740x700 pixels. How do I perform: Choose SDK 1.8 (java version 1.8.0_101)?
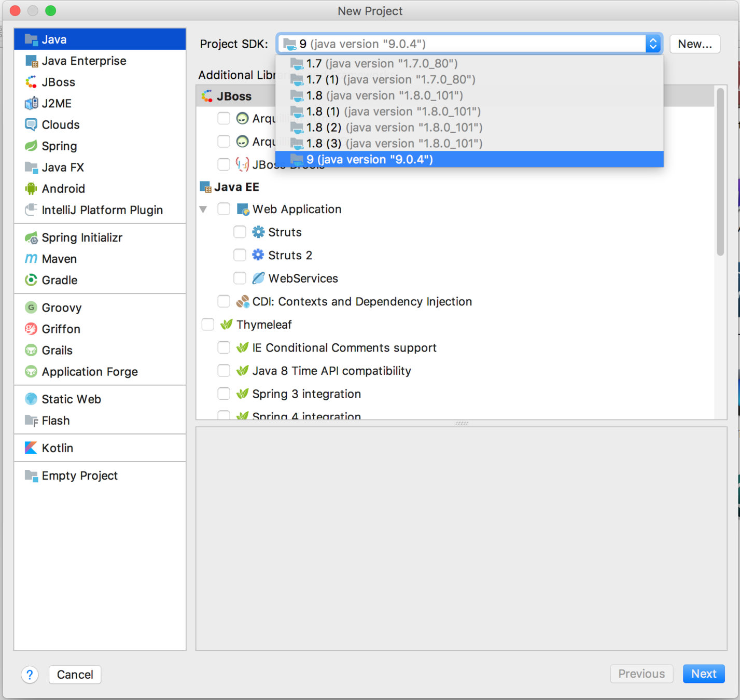coord(469,95)
